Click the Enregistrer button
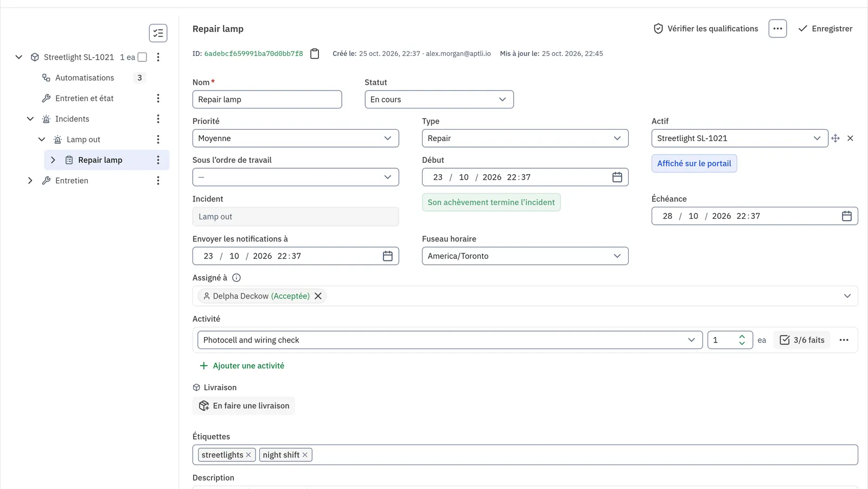This screenshot has width=868, height=489. pos(825,29)
